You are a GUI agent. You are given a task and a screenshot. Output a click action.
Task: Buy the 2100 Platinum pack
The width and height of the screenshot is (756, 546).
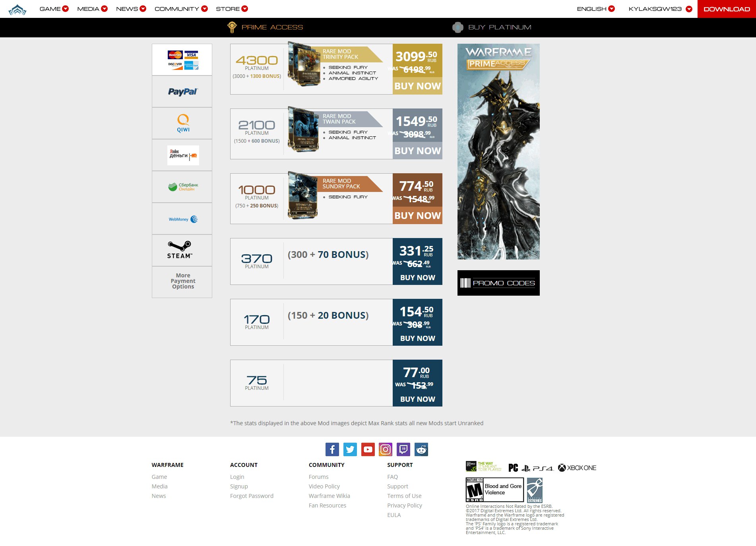coord(417,151)
